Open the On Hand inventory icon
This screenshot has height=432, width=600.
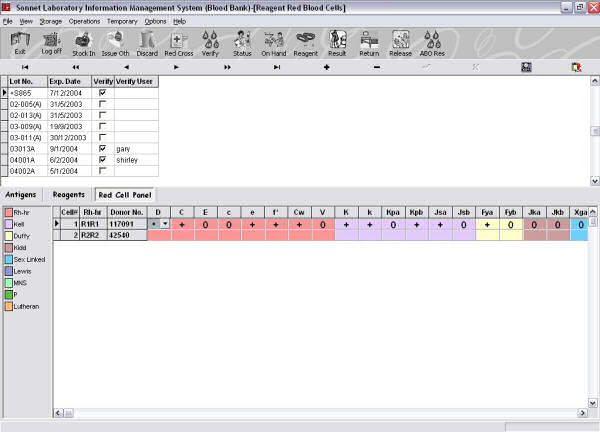click(273, 43)
